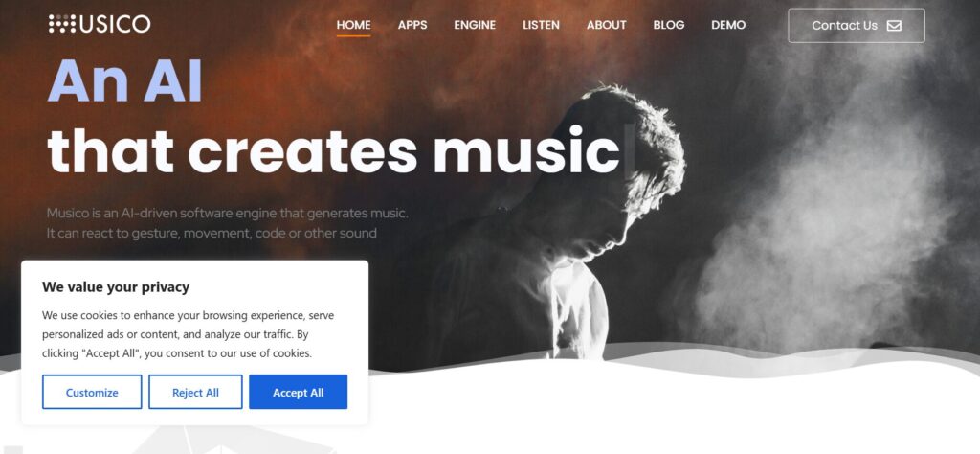Screen dimensions: 980x454
Task: Select ENGINE in the top navigation
Action: pos(475,25)
